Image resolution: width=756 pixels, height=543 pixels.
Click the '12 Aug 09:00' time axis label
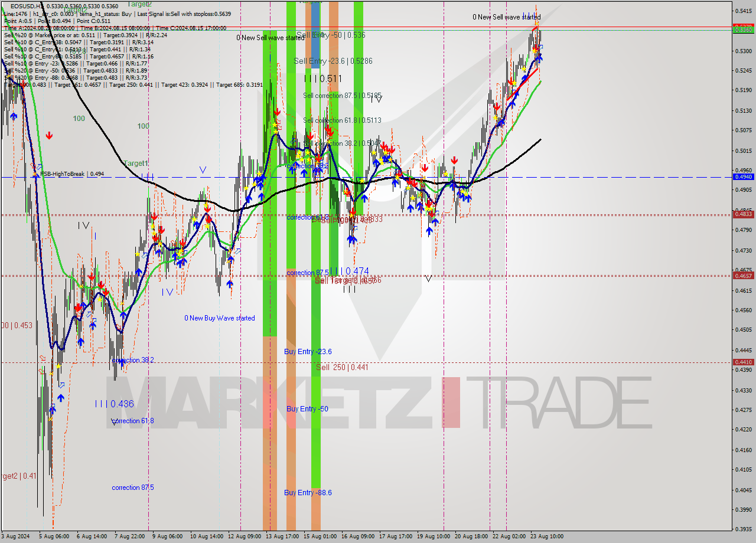point(245,537)
